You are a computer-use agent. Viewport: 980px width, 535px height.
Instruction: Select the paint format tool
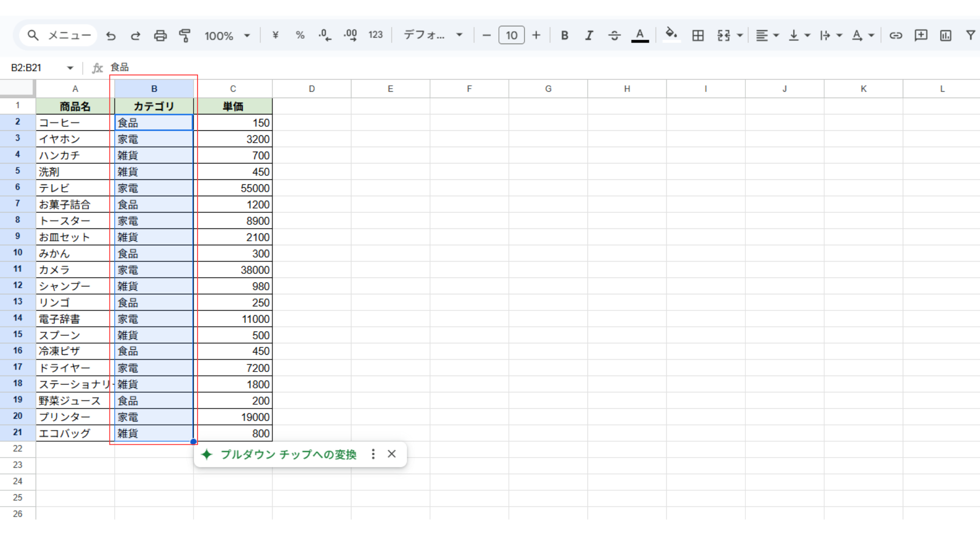coord(185,36)
